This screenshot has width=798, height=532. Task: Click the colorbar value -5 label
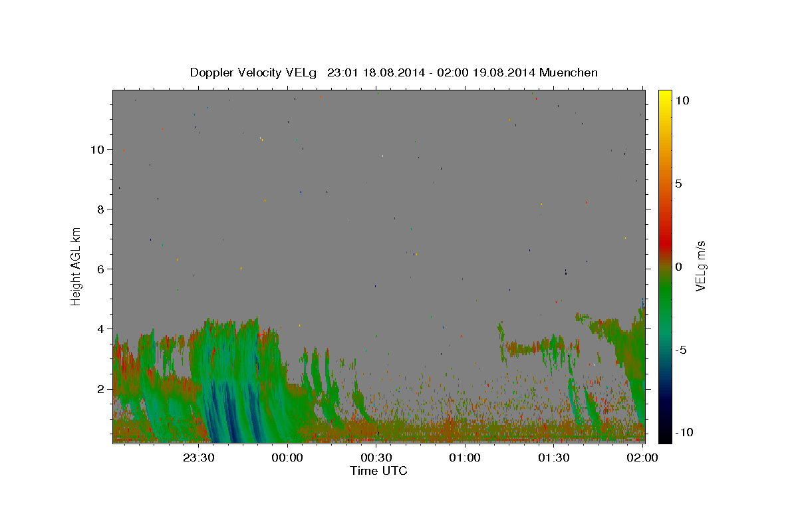pos(682,350)
